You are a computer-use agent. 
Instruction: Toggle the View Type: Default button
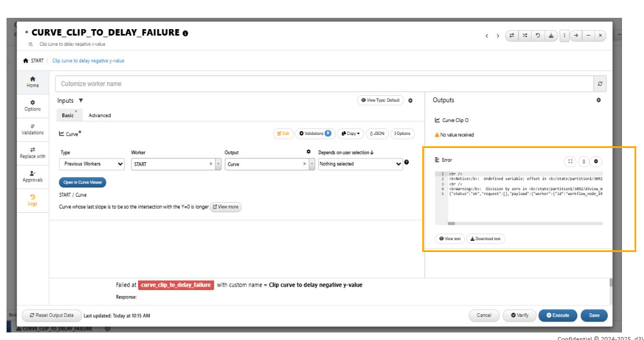(x=381, y=100)
